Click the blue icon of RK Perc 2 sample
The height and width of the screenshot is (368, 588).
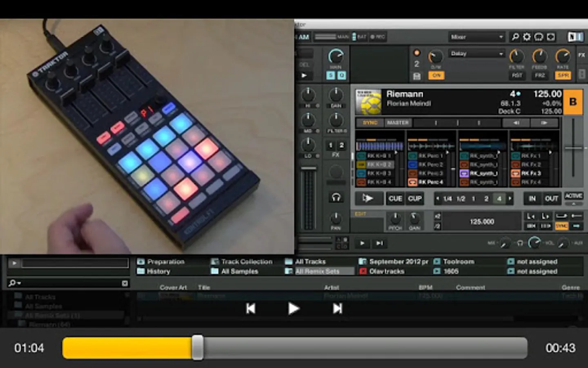(412, 164)
